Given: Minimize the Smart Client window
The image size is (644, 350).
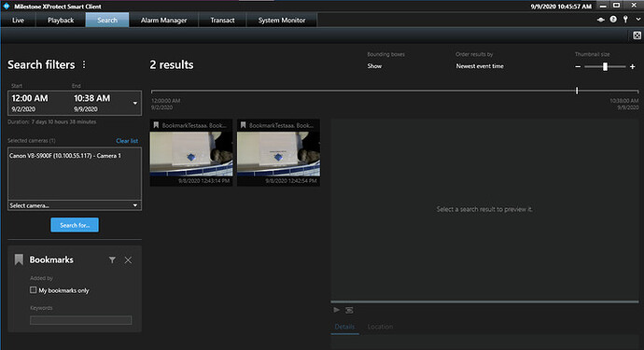Looking at the screenshot, I should click(x=603, y=7).
